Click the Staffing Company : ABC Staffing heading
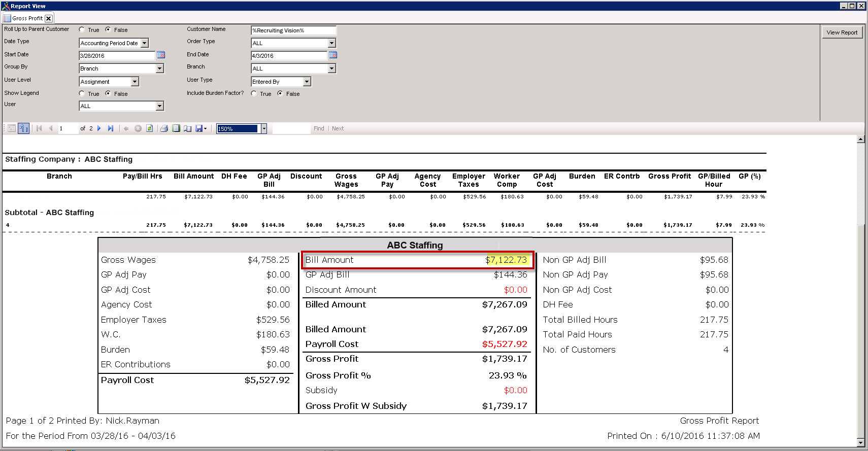 [x=69, y=159]
